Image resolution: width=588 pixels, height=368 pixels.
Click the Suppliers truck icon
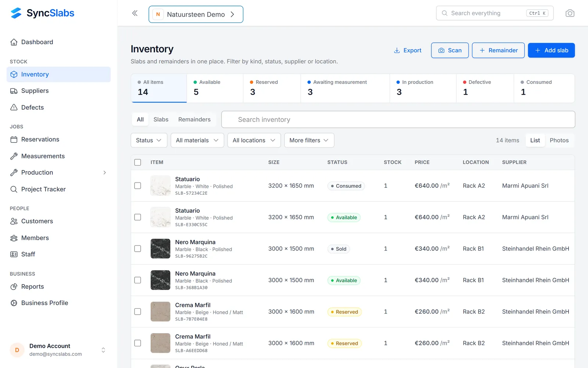[14, 91]
